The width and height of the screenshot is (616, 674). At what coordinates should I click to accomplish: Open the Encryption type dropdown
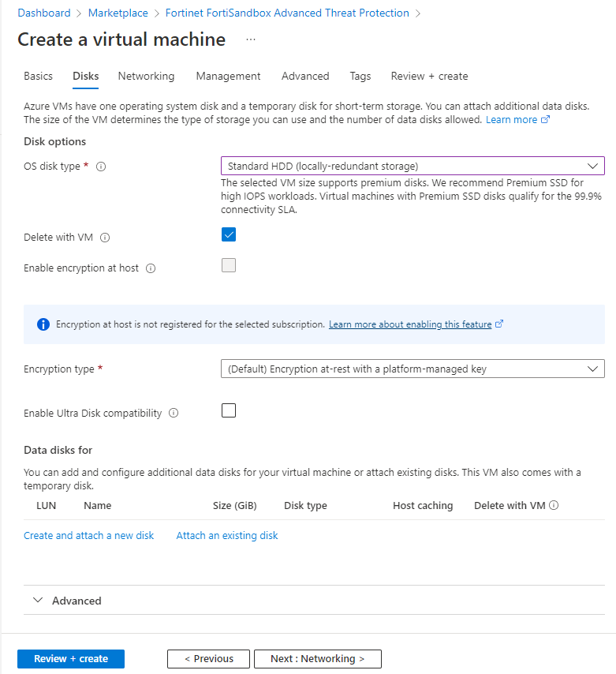(413, 369)
